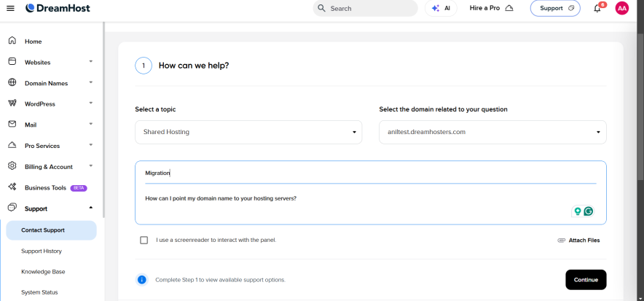Image resolution: width=644 pixels, height=301 pixels.
Task: Click the WordPress logo icon
Action: pos(12,103)
